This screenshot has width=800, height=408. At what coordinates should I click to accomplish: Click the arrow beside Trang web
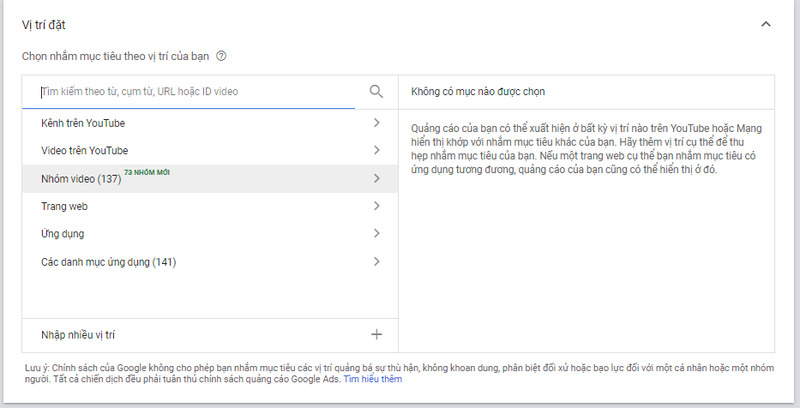pos(376,206)
